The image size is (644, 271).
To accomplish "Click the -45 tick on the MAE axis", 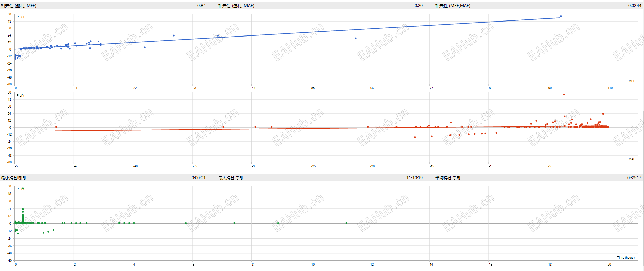I will click(x=76, y=166).
